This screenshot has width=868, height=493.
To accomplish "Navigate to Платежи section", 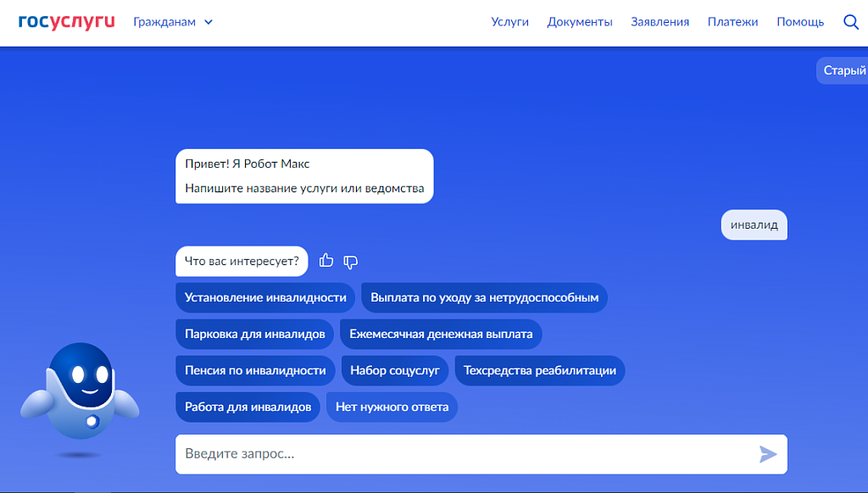I will coord(732,22).
